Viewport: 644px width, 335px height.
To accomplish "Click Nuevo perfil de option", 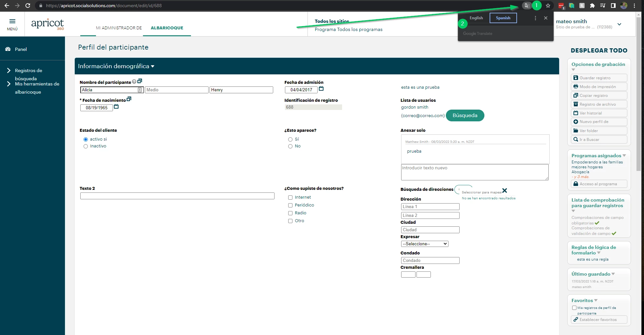I will [599, 122].
